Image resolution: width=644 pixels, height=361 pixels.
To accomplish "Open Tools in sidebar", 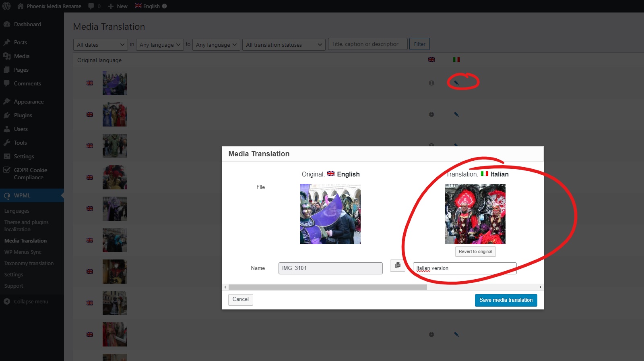I will tap(21, 143).
